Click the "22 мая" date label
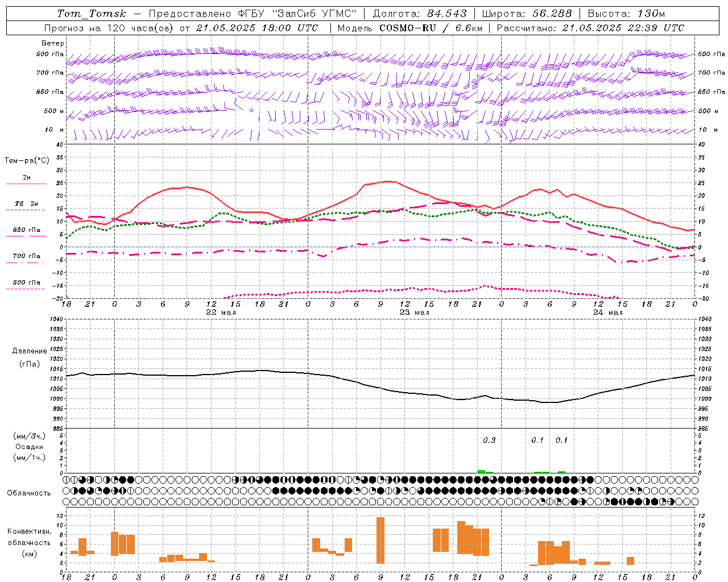 (x=221, y=313)
